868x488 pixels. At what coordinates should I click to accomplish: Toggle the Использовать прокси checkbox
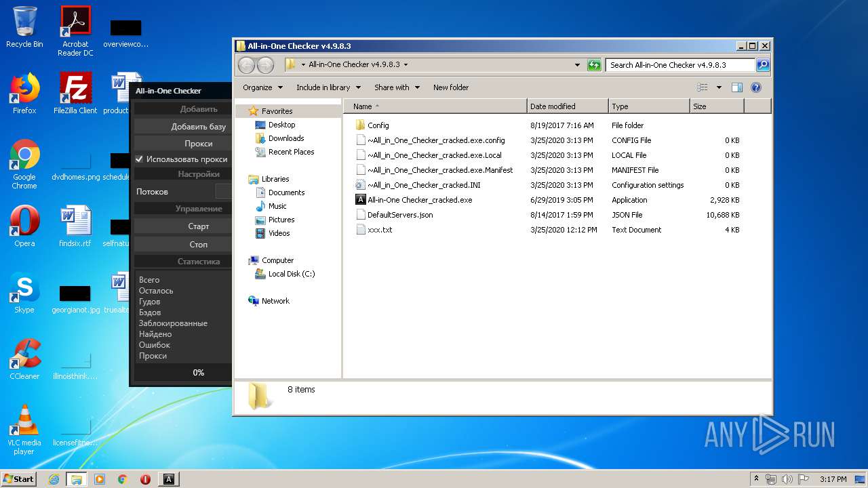point(140,159)
